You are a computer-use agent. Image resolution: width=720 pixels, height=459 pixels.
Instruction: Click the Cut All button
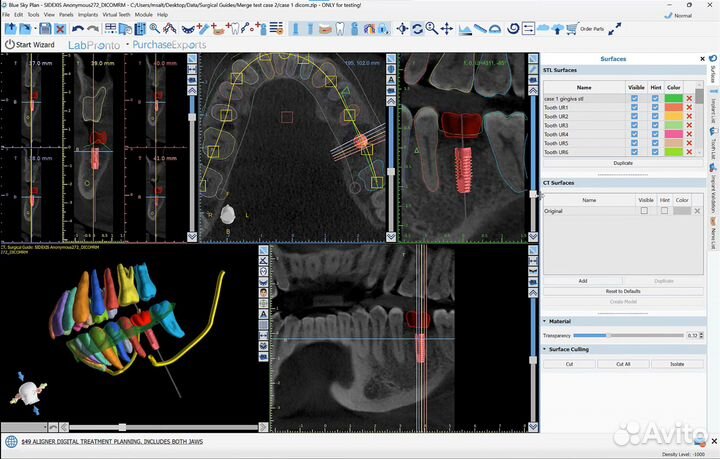tap(623, 364)
